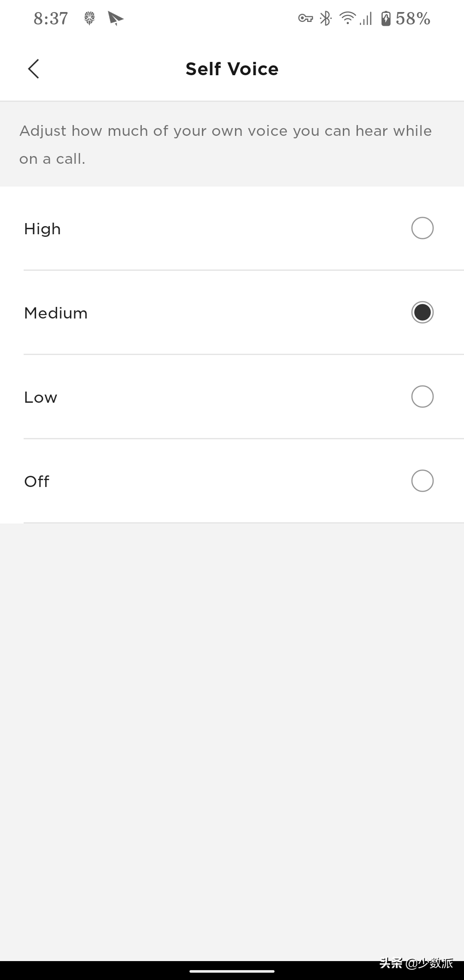The image size is (464, 980).
Task: Tap the paper plane notification icon
Action: (115, 18)
